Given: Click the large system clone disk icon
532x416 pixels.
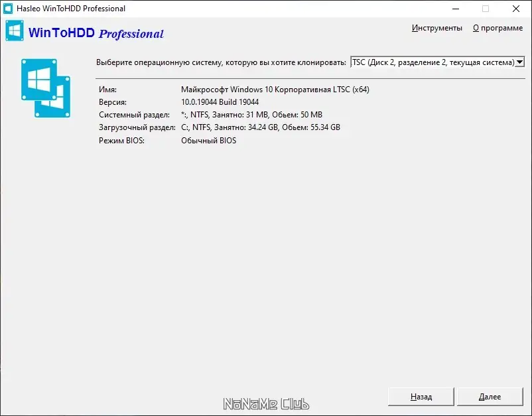Looking at the screenshot, I should (x=46, y=88).
